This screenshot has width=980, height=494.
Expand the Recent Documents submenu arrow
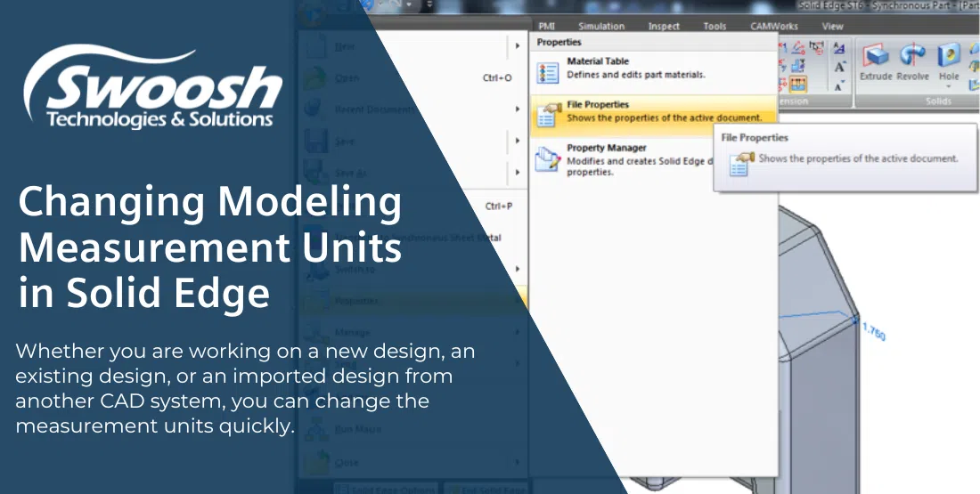coord(518,109)
